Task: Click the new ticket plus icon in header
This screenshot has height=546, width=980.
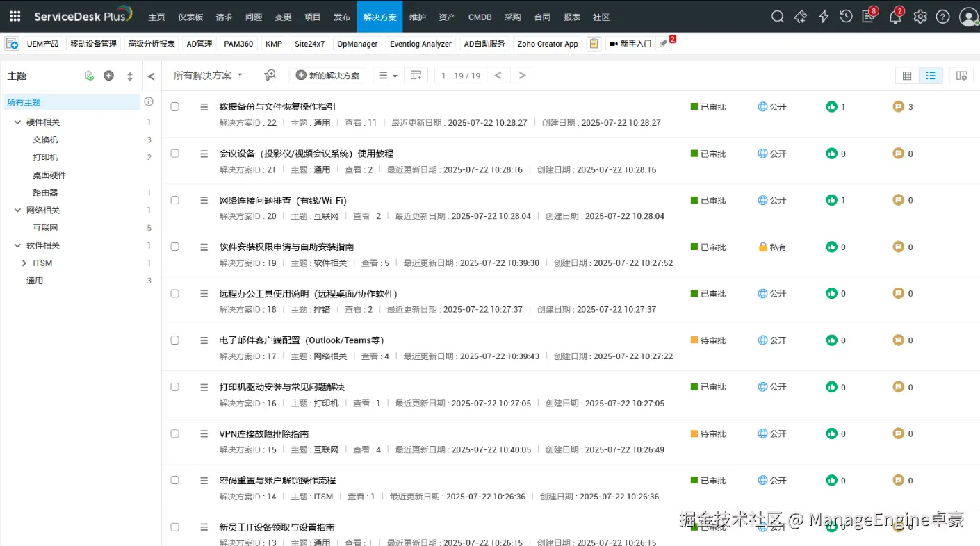Action: 801,17
